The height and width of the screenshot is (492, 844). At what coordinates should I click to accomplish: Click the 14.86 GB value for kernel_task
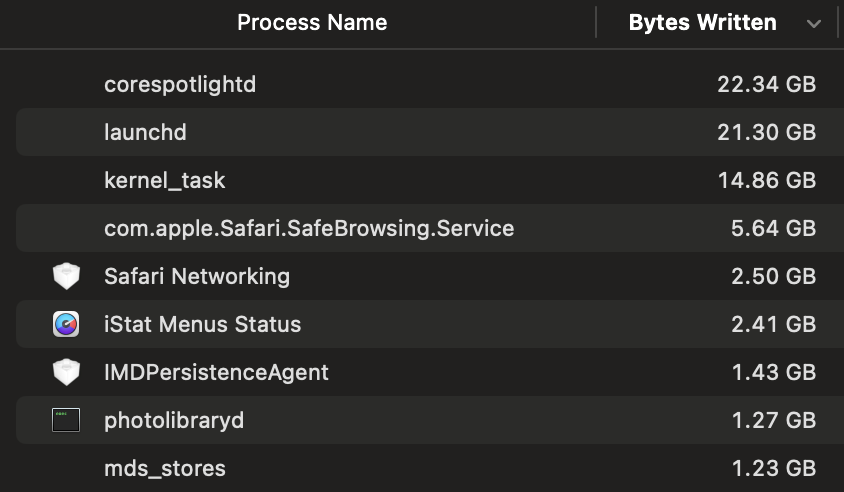click(x=766, y=180)
